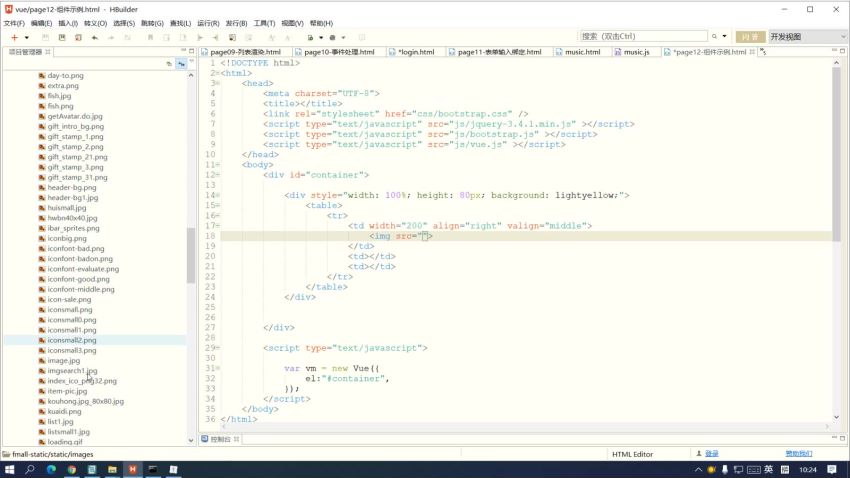Switch to the music.js tab
This screenshot has height=478, width=850.
pos(636,52)
